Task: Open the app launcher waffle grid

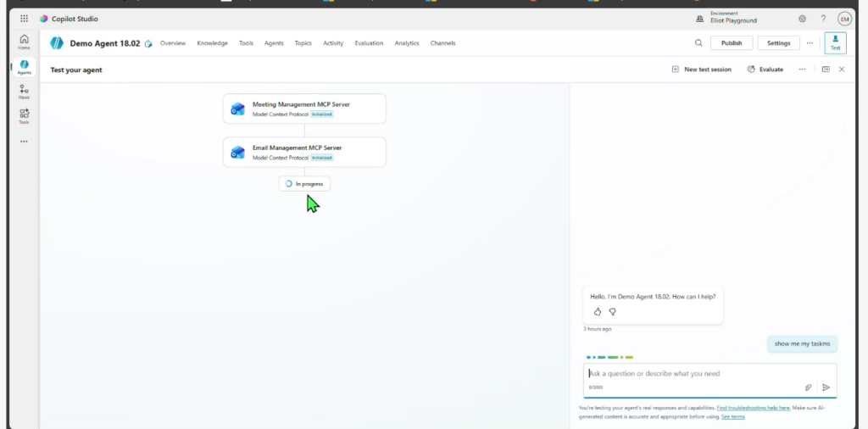Action: [24, 19]
